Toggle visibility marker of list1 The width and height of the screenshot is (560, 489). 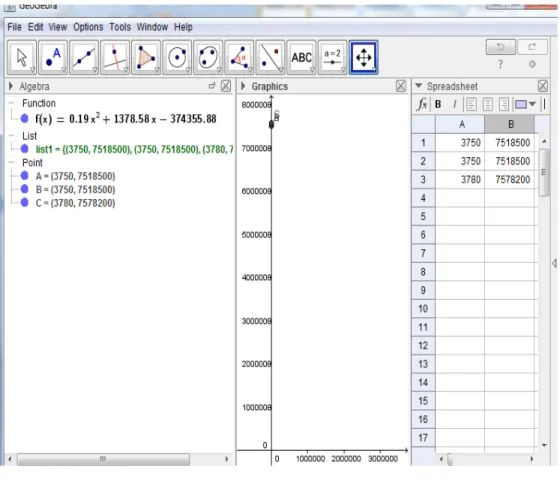point(25,149)
